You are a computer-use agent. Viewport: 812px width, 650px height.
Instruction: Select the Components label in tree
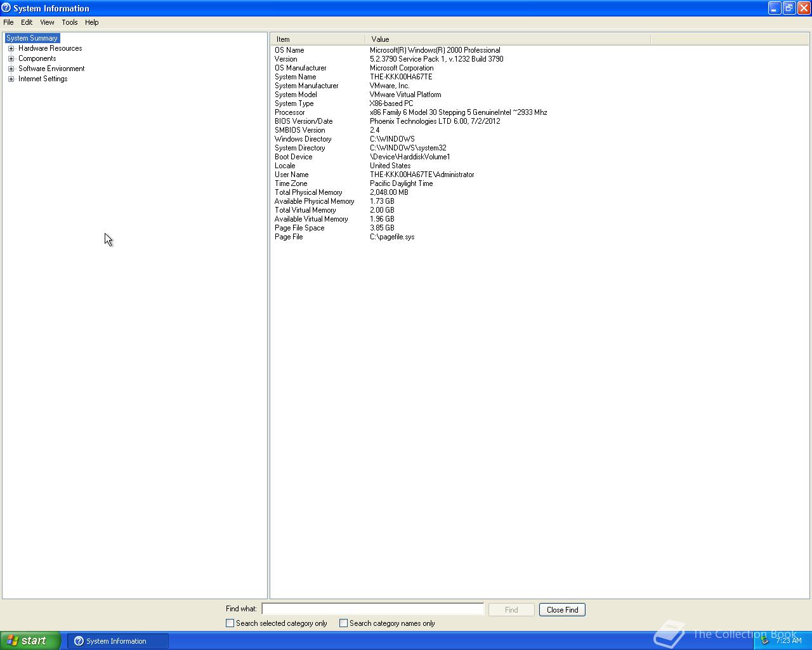coord(37,58)
